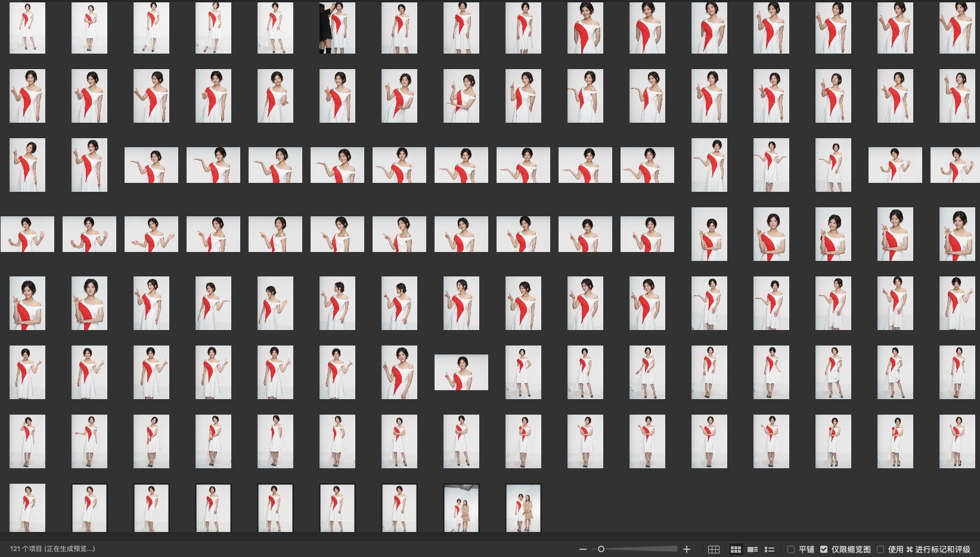This screenshot has height=557, width=980.
Task: Select second-to-last thumbnail with studio lighting
Action: (x=461, y=508)
